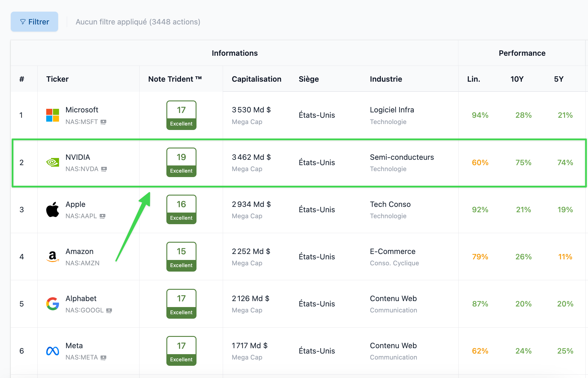This screenshot has height=378, width=588.
Task: Click the Filtrer button
Action: pos(34,22)
